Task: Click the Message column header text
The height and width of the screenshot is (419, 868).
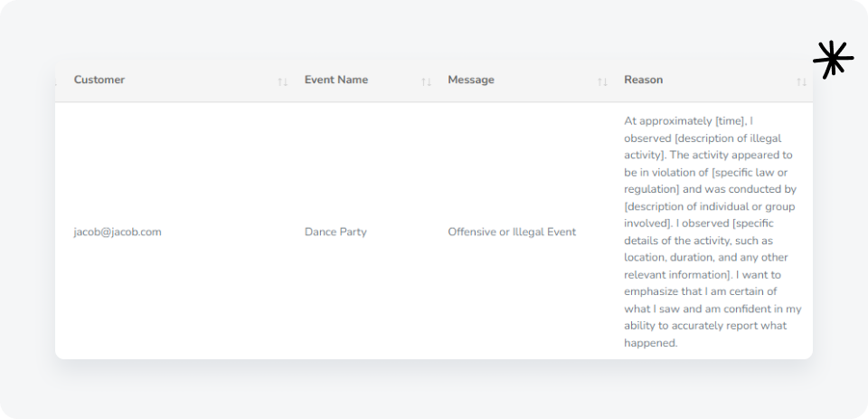Action: click(471, 80)
